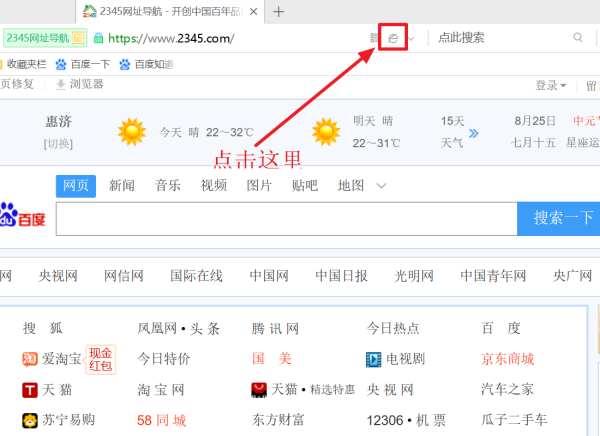The height and width of the screenshot is (436, 600).
Task: Select the 视频 search tab
Action: 214,186
